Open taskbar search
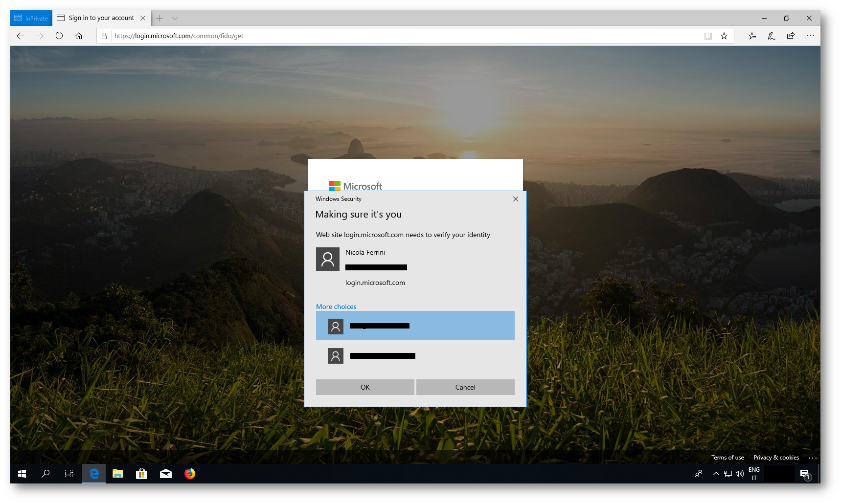The image size is (841, 504). tap(45, 474)
